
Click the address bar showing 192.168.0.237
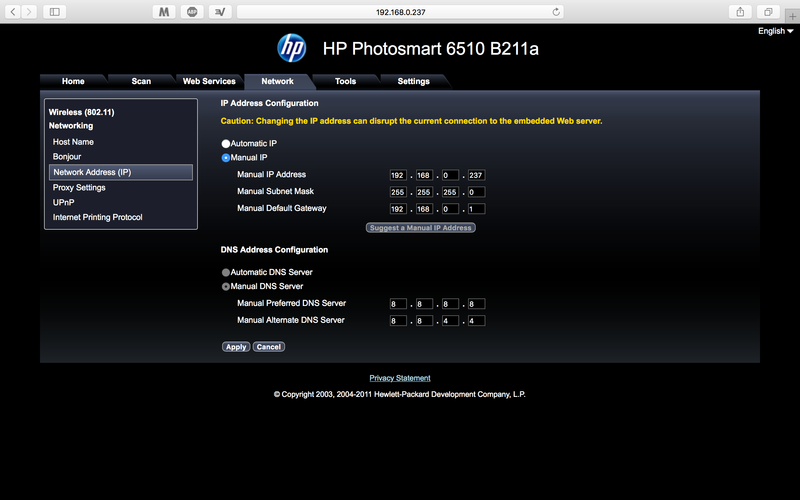click(401, 12)
